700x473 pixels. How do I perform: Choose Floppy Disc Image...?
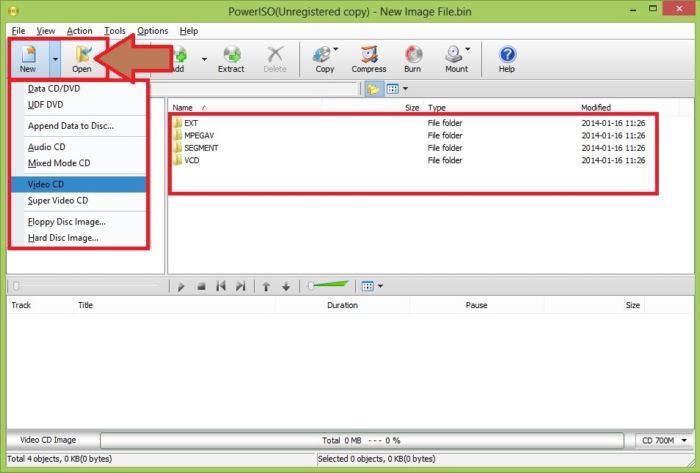pyautogui.click(x=79, y=222)
